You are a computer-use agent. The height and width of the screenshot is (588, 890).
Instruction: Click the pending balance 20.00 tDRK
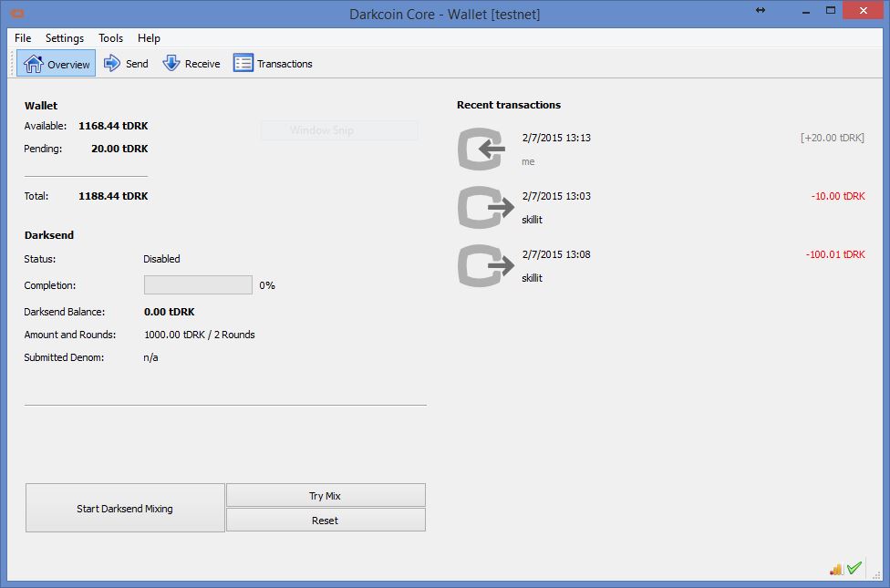(x=119, y=149)
